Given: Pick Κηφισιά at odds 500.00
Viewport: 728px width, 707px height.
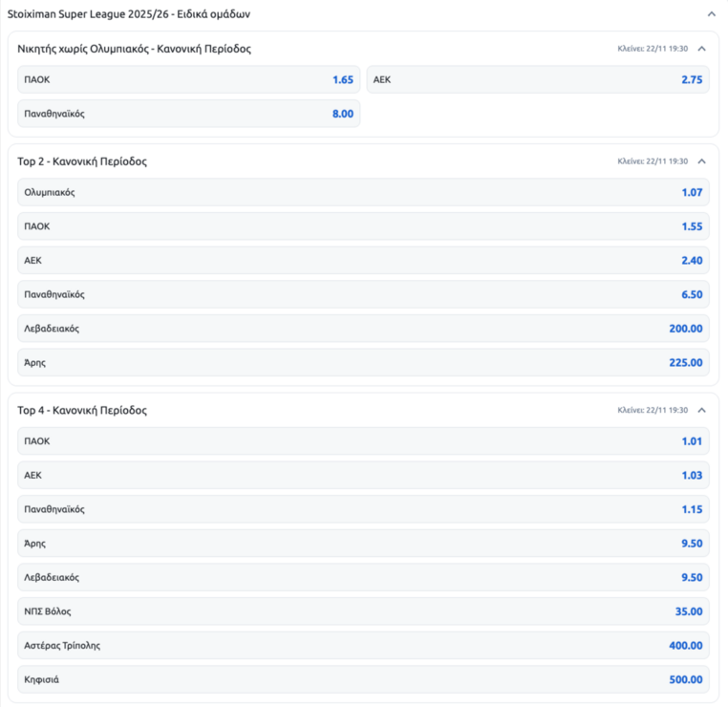Looking at the screenshot, I should coord(363,679).
